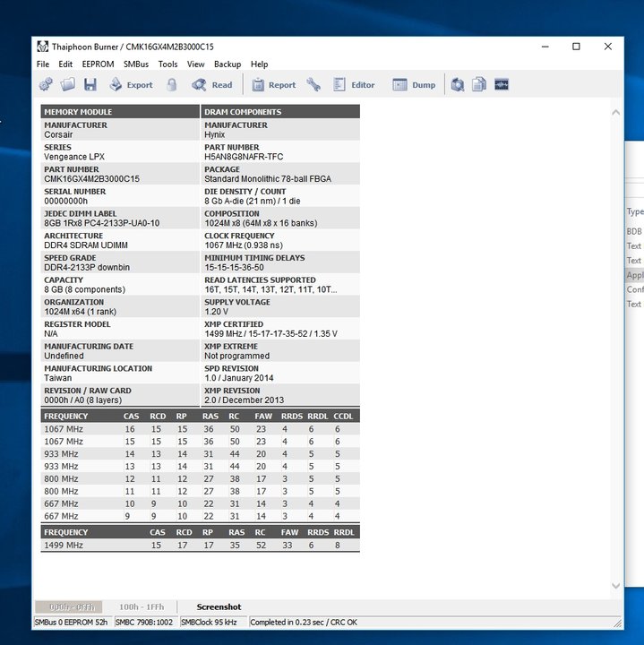This screenshot has height=645, width=644.
Task: Click the 'Vengeance LPX' series value
Action: pyautogui.click(x=74, y=157)
